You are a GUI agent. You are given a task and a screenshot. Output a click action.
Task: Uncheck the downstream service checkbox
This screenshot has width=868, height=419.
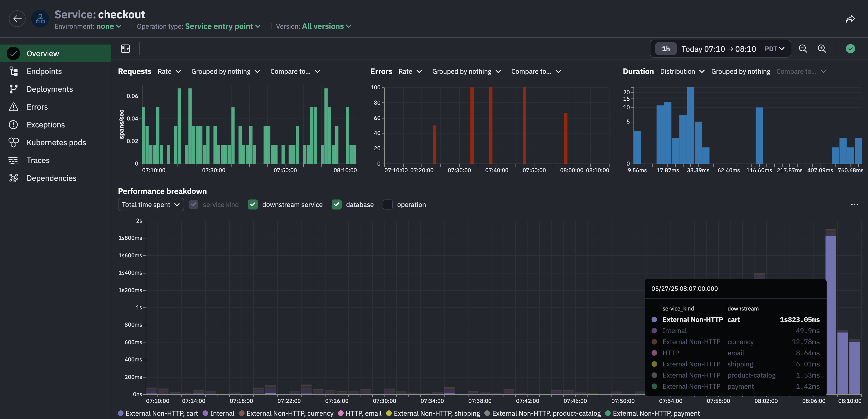[253, 204]
